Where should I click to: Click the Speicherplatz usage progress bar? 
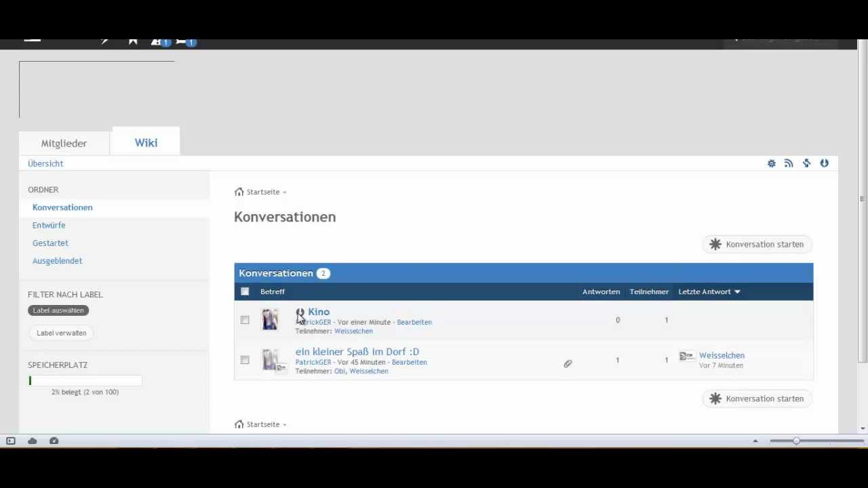click(85, 381)
